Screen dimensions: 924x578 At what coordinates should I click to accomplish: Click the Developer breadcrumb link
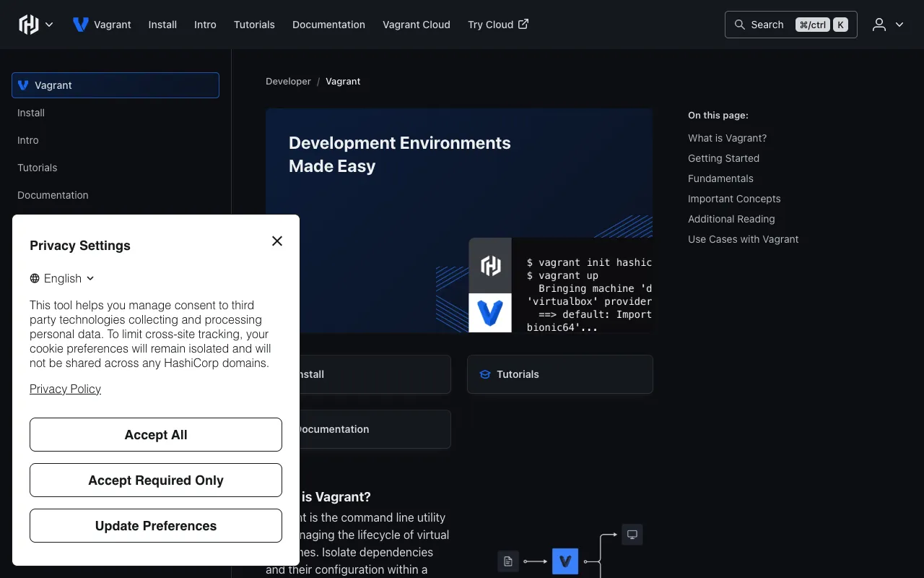click(288, 81)
